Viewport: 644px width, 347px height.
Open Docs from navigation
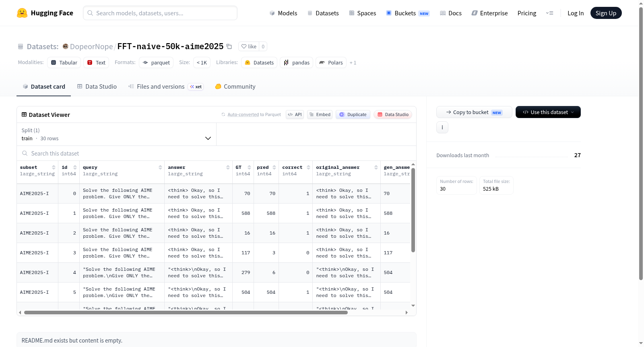coord(451,13)
